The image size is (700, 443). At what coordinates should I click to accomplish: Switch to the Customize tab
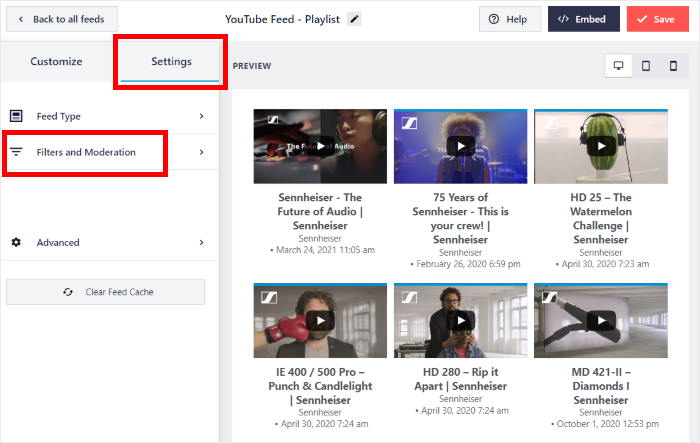(x=56, y=61)
